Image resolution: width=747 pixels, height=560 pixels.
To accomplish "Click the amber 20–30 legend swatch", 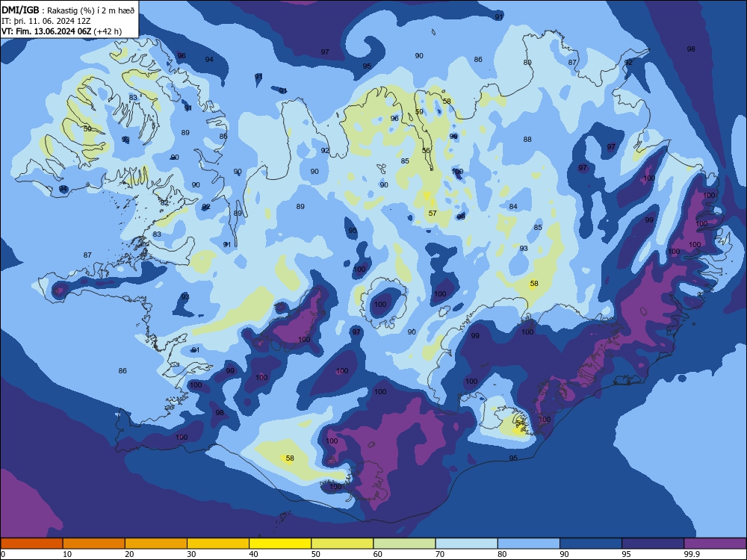I will 156,544.
